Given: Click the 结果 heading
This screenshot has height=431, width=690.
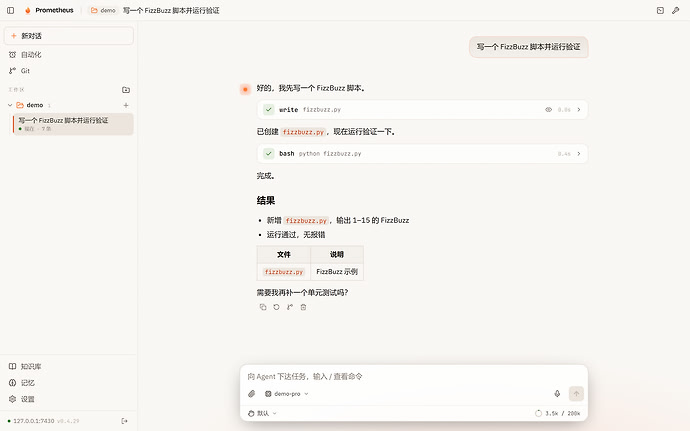Looking at the screenshot, I should (x=266, y=201).
